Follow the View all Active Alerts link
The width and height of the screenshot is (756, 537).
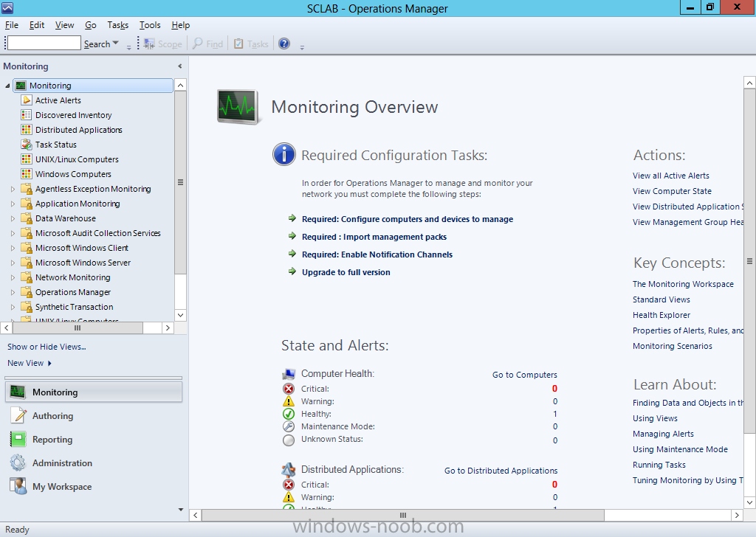671,176
